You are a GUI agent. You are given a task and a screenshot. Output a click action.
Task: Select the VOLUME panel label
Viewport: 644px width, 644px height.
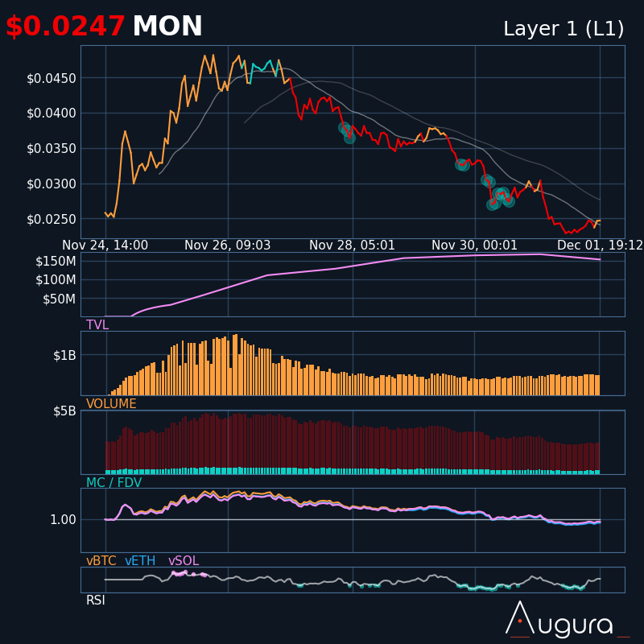pos(111,404)
